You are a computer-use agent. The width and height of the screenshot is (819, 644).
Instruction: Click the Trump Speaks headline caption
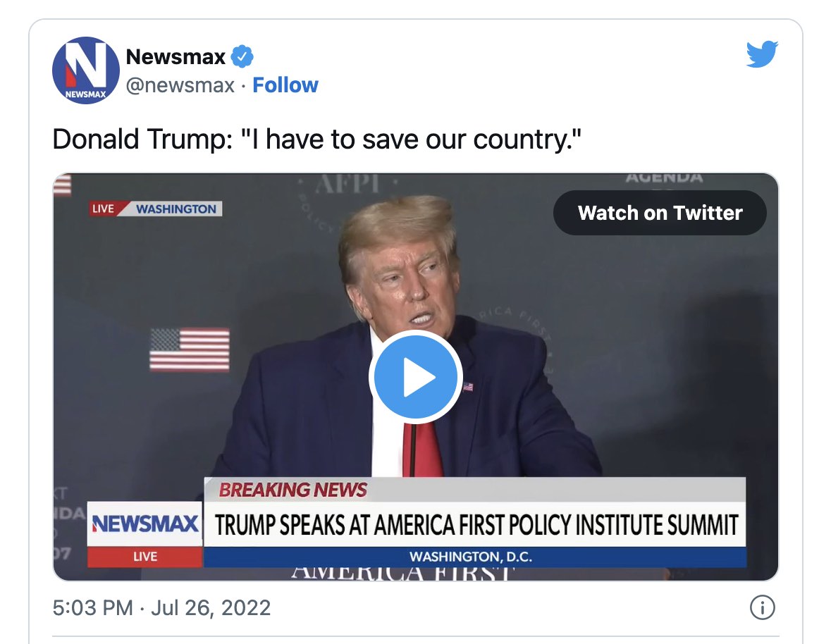tap(476, 525)
